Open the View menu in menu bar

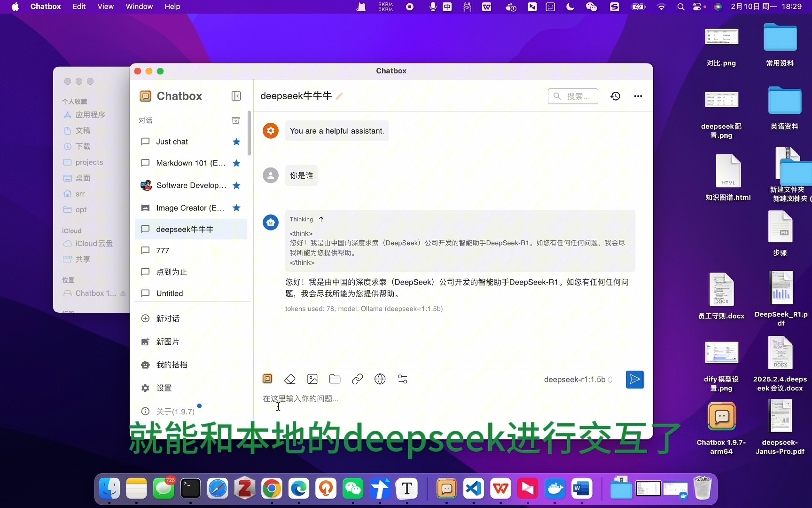tap(106, 7)
